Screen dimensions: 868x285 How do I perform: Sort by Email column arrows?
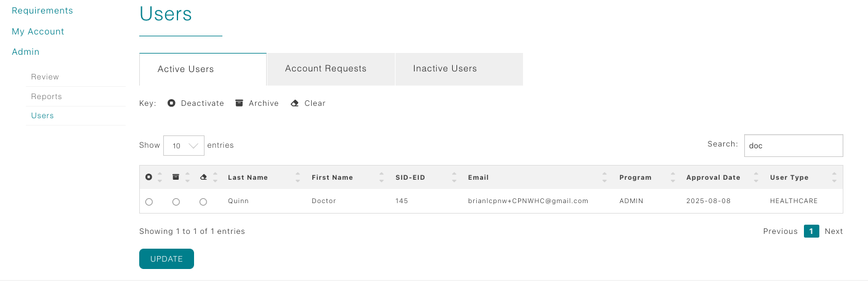[606, 177]
